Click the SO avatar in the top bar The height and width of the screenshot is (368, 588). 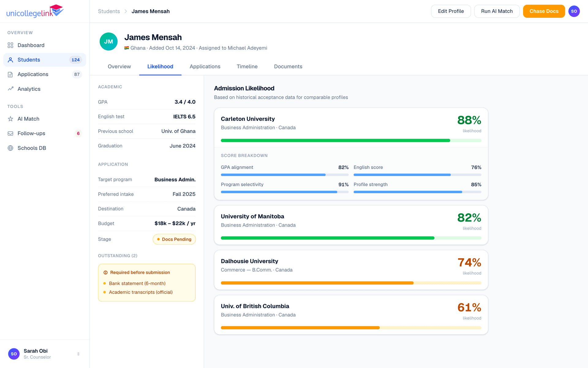click(574, 11)
